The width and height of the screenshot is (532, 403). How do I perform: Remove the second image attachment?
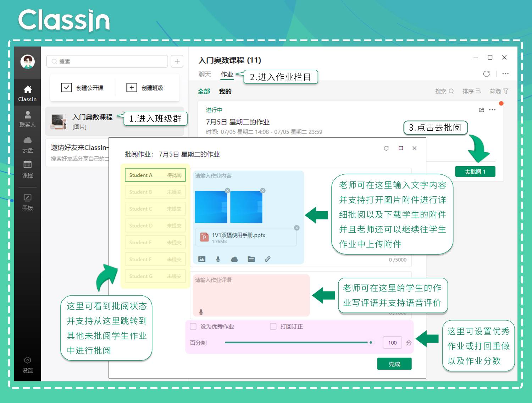(262, 191)
